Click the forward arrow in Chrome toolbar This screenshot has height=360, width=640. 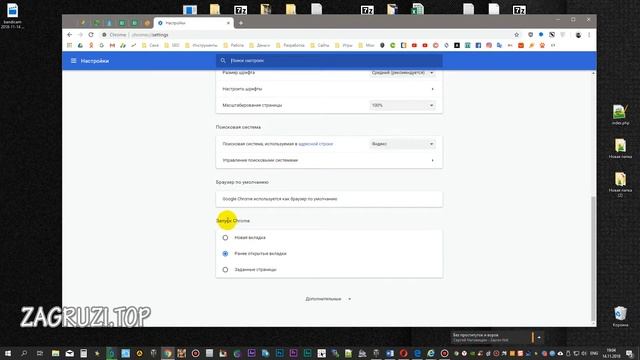[x=80, y=35]
